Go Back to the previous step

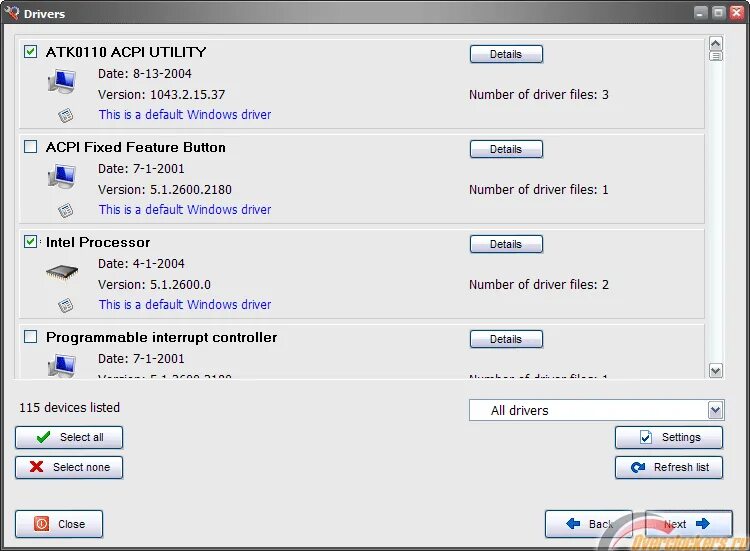[589, 524]
